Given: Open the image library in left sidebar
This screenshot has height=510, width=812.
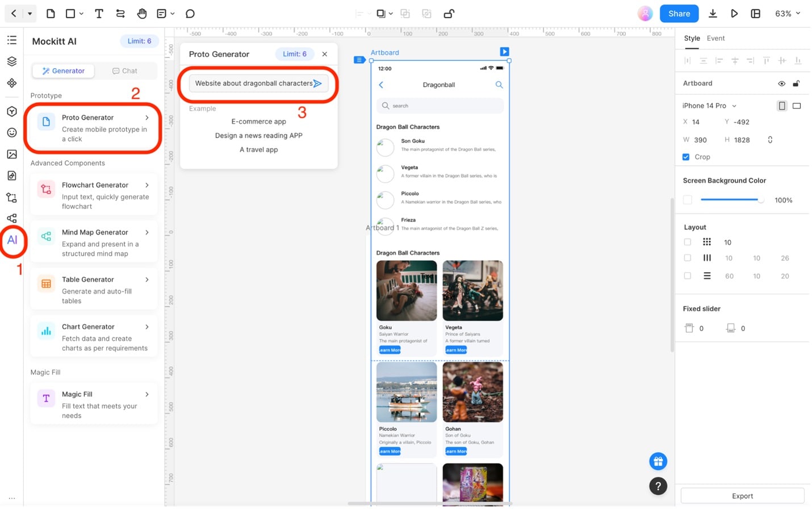Looking at the screenshot, I should click(x=12, y=154).
